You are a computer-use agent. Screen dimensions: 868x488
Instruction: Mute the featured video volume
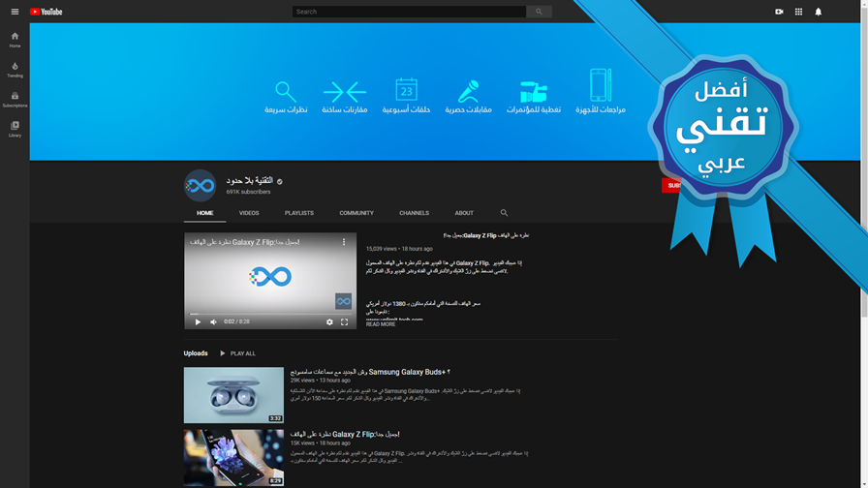[x=213, y=322]
